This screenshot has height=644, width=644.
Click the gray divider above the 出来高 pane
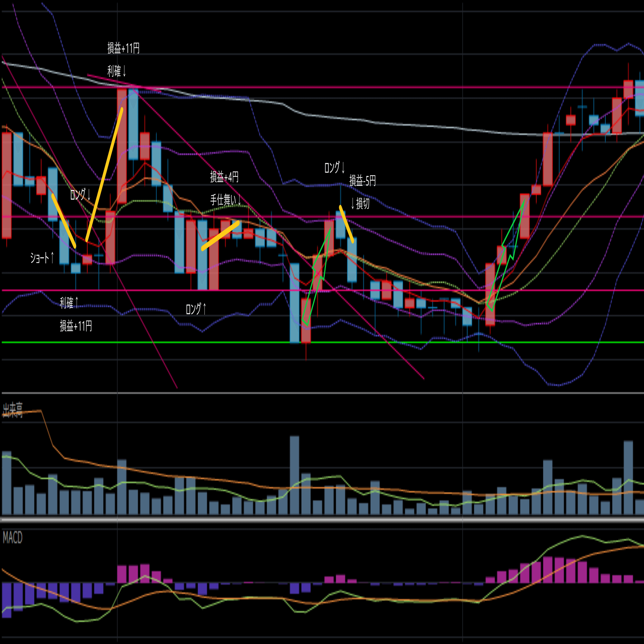[x=322, y=393]
